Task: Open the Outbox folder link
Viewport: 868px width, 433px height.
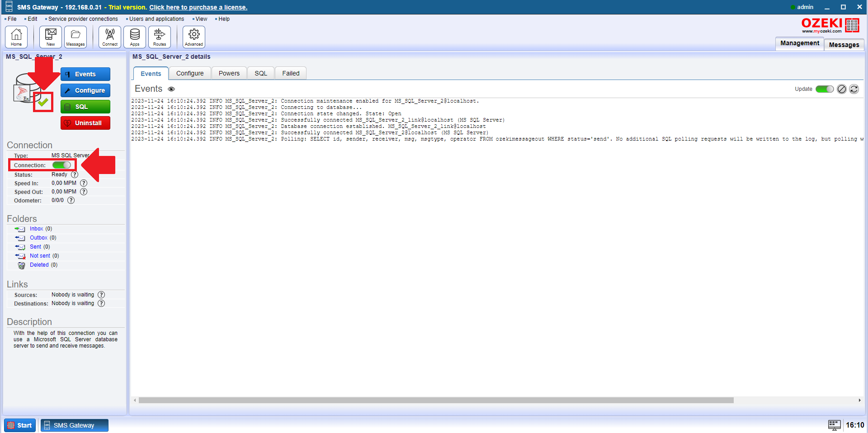Action: (x=38, y=238)
